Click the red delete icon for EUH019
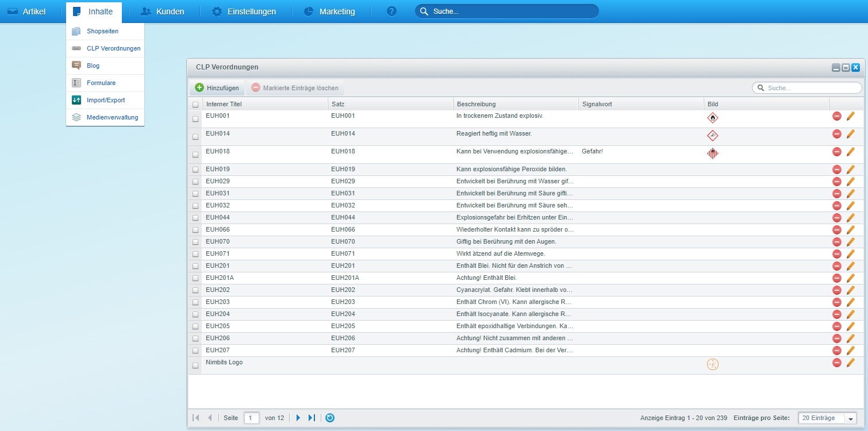The width and height of the screenshot is (868, 431). tap(837, 170)
